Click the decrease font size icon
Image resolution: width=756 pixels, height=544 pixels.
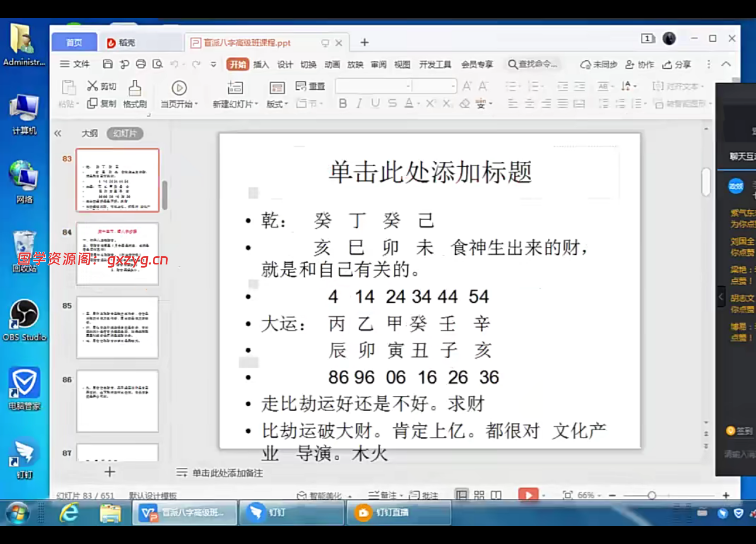(483, 86)
